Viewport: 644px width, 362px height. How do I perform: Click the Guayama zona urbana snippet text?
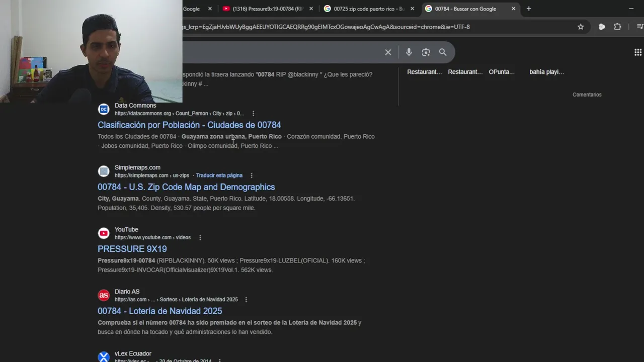(x=231, y=137)
